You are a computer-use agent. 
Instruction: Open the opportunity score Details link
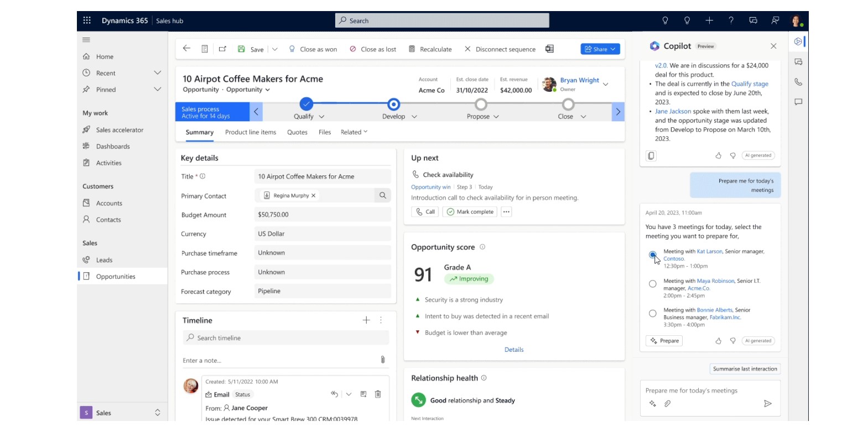[x=513, y=350]
